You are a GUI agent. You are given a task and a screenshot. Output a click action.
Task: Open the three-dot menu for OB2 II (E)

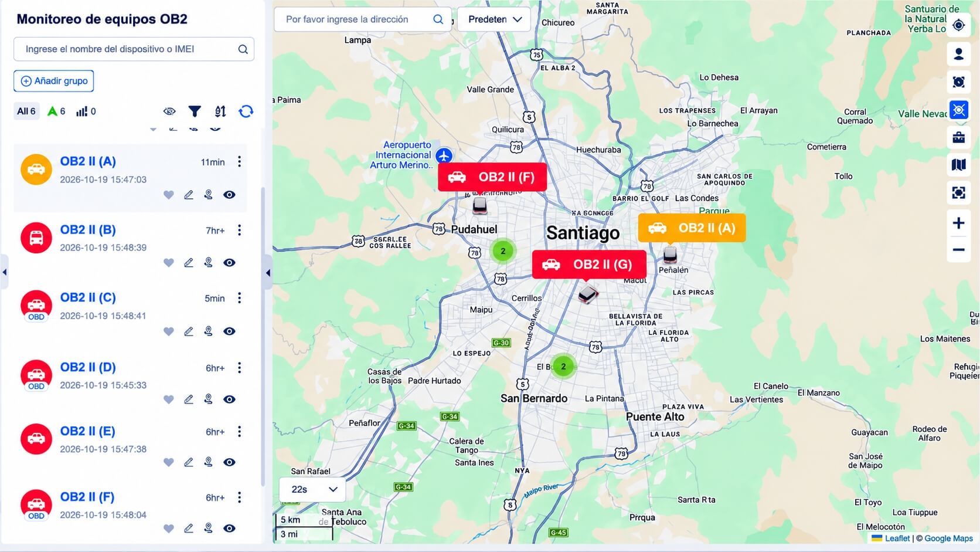239,432
